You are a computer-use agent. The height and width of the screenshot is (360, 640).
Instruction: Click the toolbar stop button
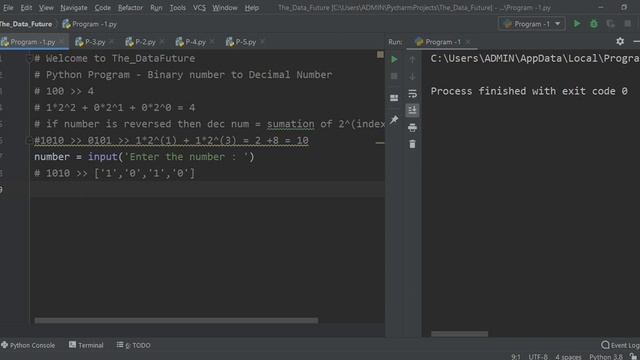pos(628,24)
